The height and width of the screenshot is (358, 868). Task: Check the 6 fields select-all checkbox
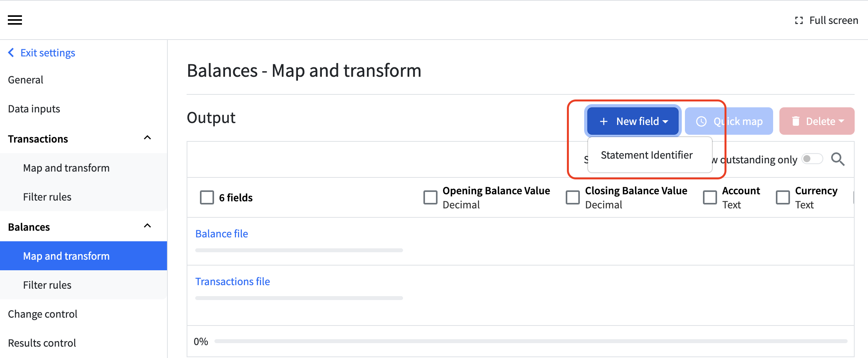207,197
